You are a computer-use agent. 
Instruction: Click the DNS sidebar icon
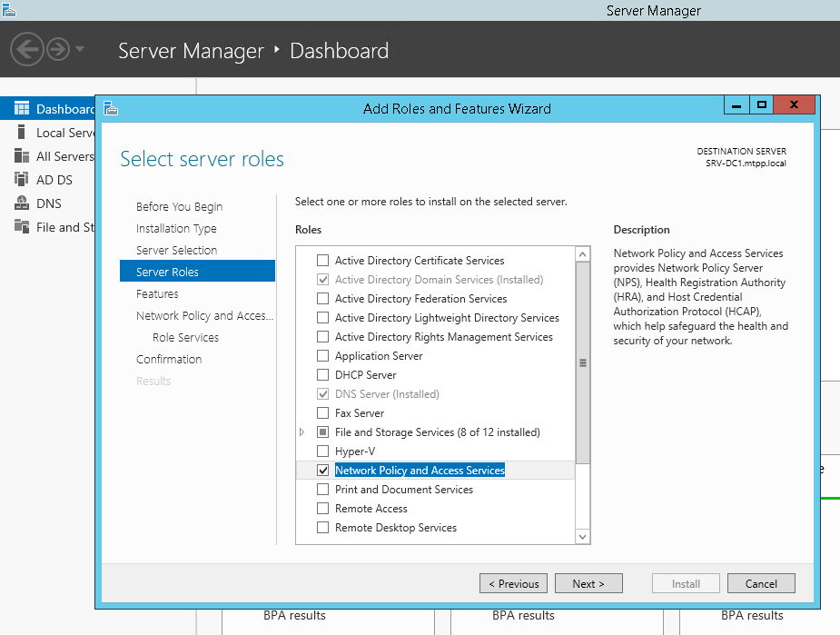[22, 203]
